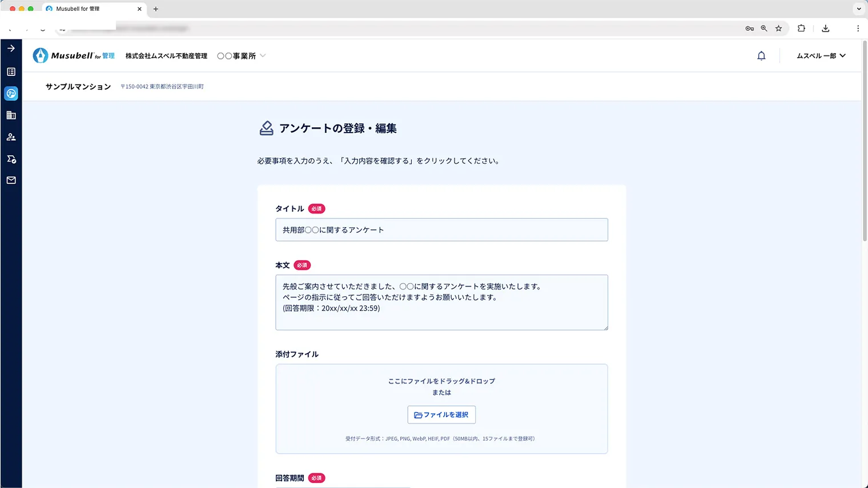Open the building management icon in the sidebar
868x488 pixels.
[11, 115]
